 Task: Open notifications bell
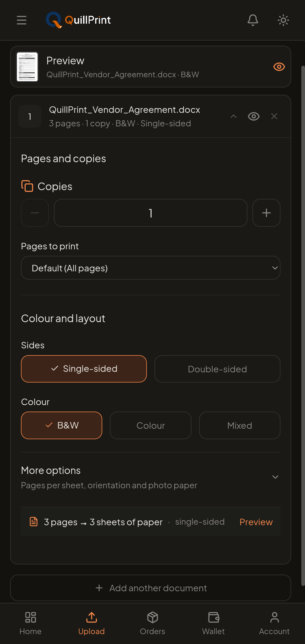click(253, 20)
